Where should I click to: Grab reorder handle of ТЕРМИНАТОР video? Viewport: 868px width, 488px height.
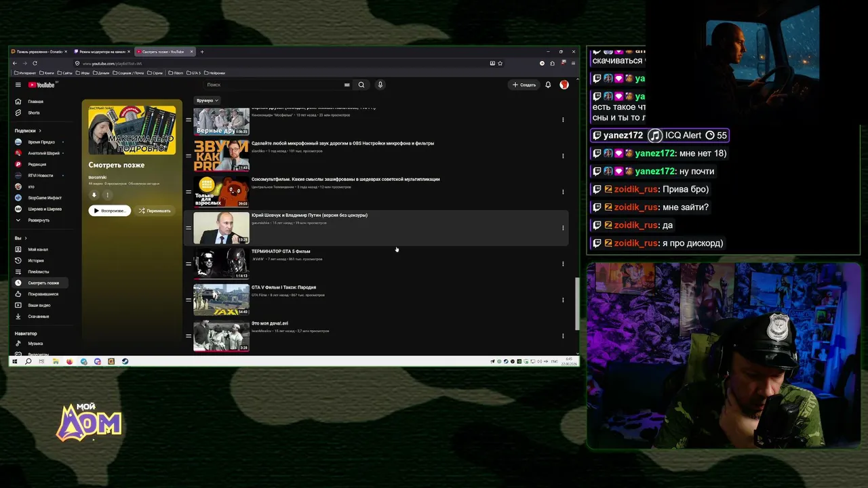(189, 264)
